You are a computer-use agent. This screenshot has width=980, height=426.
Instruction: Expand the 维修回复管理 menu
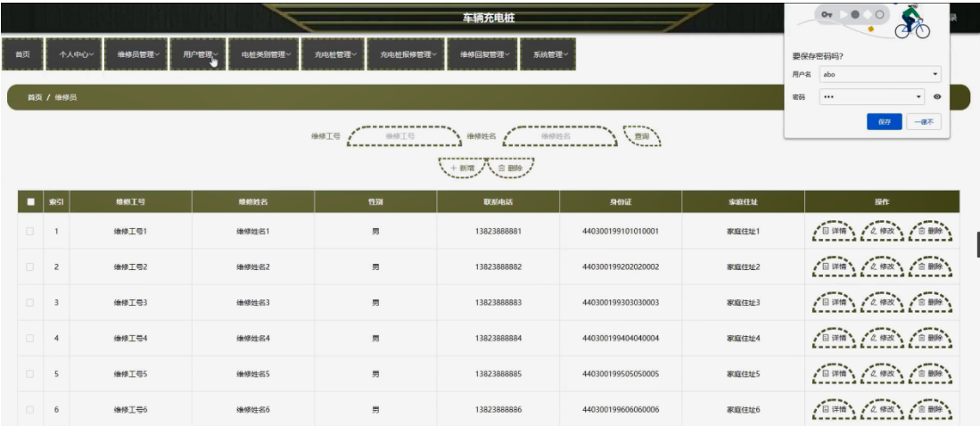[x=482, y=54]
